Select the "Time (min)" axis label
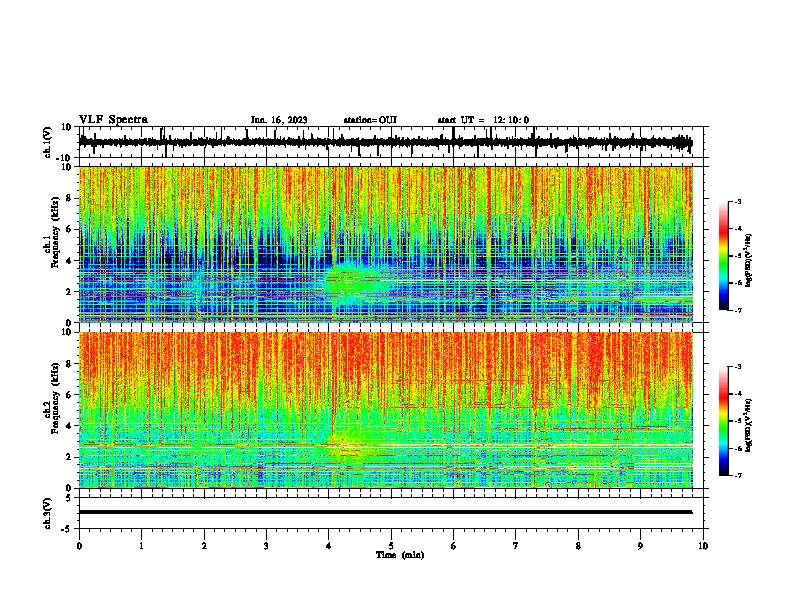 400,555
